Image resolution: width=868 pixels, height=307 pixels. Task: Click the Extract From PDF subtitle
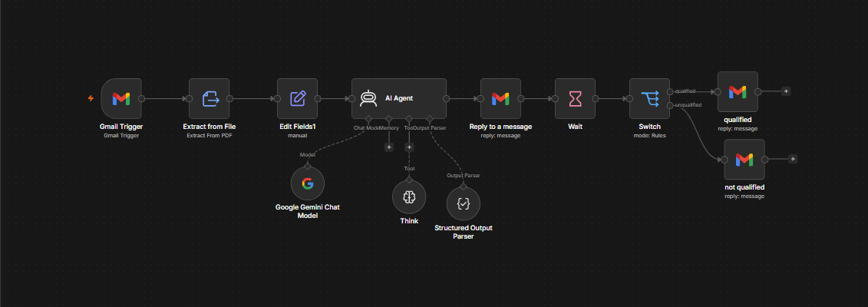click(210, 136)
